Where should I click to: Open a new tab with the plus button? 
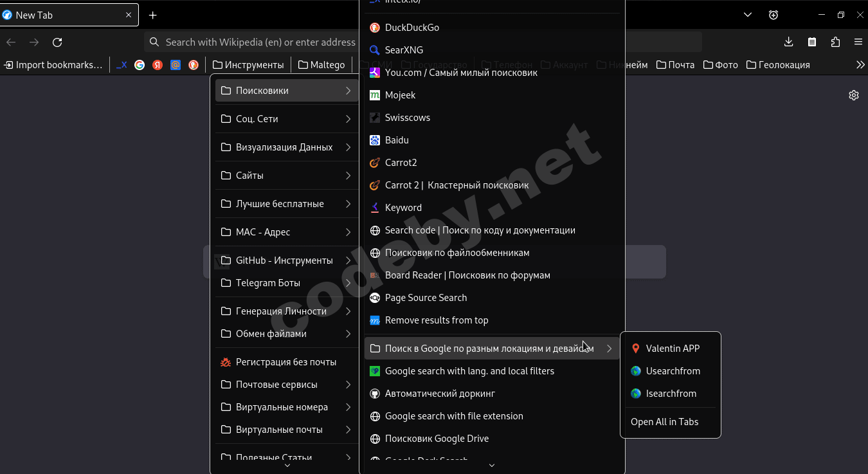152,15
